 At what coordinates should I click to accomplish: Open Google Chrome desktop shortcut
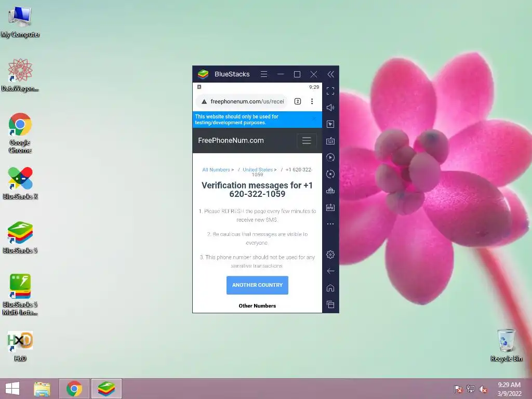coord(20,132)
